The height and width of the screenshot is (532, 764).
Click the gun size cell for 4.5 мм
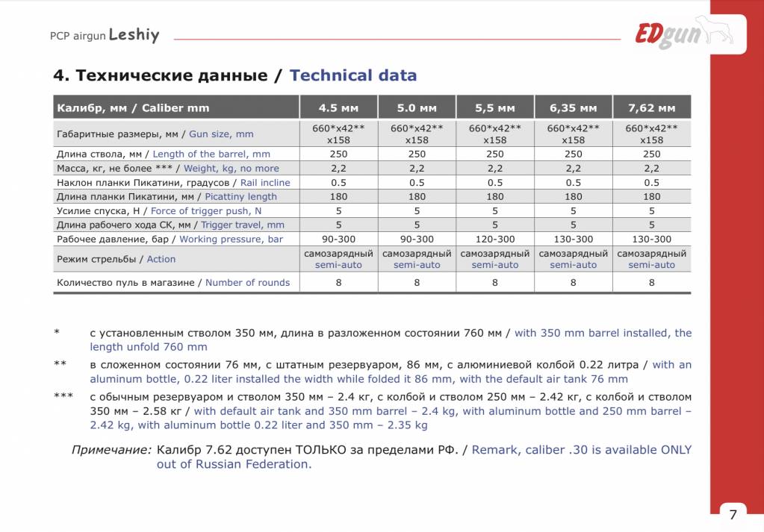coord(338,134)
